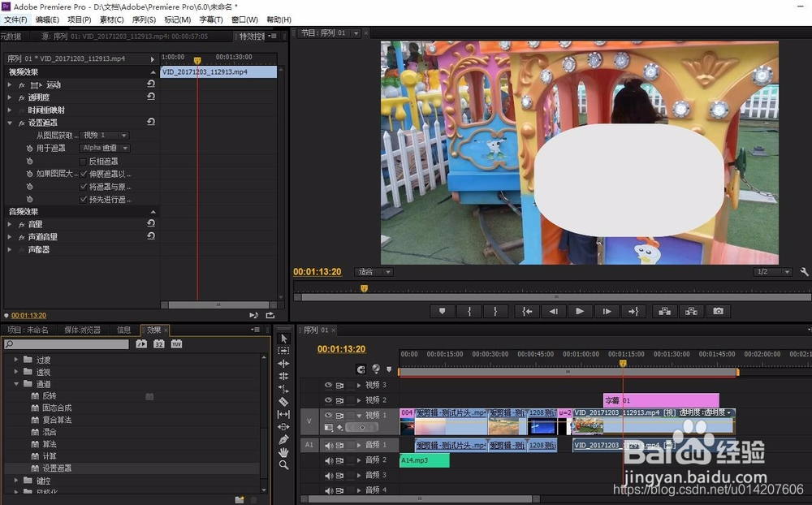
Task: Toggle animation stopwatch for 用于遮罩
Action: click(29, 148)
